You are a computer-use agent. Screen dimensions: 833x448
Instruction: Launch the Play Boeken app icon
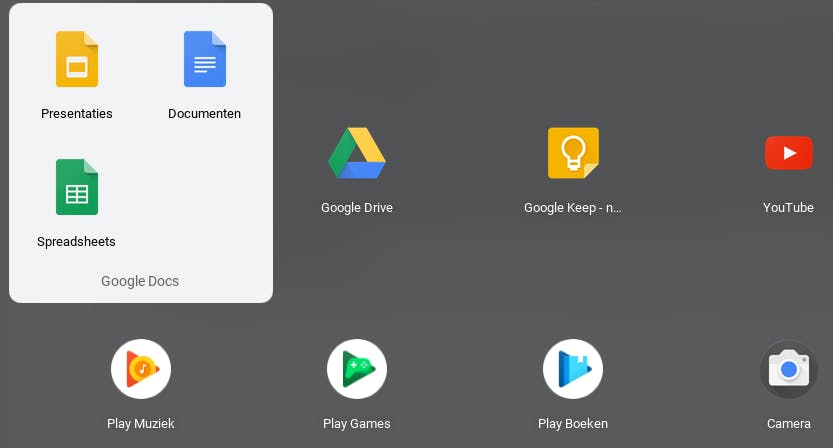573,369
